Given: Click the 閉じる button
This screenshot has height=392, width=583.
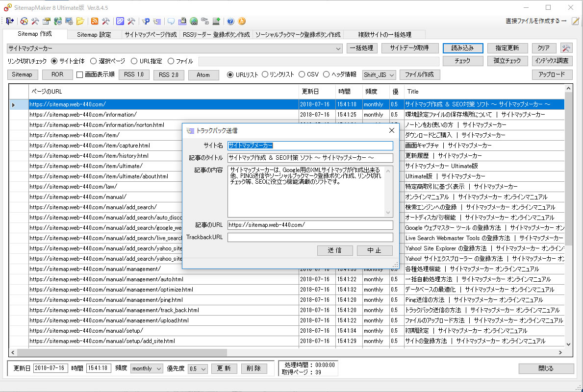Looking at the screenshot, I should (546, 368).
